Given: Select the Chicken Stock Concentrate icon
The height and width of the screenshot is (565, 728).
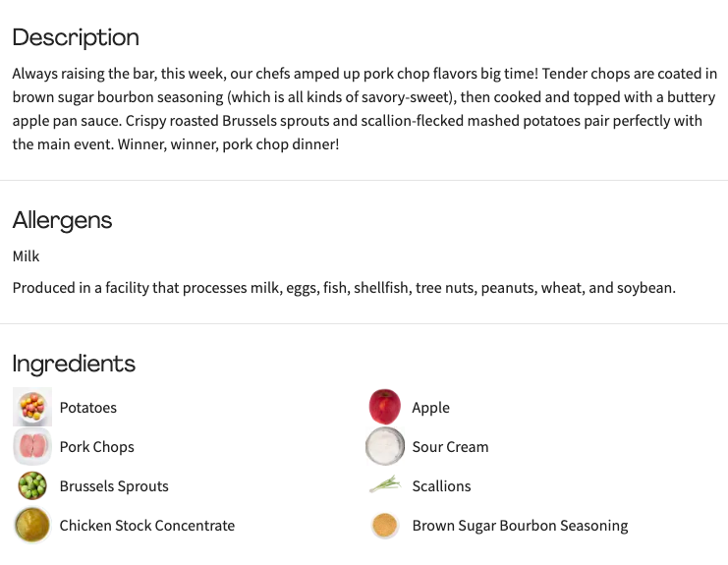Looking at the screenshot, I should coord(32,525).
